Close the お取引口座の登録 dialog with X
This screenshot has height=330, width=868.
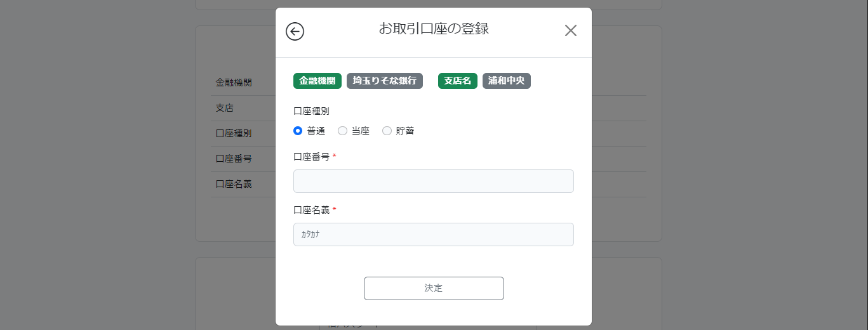571,30
